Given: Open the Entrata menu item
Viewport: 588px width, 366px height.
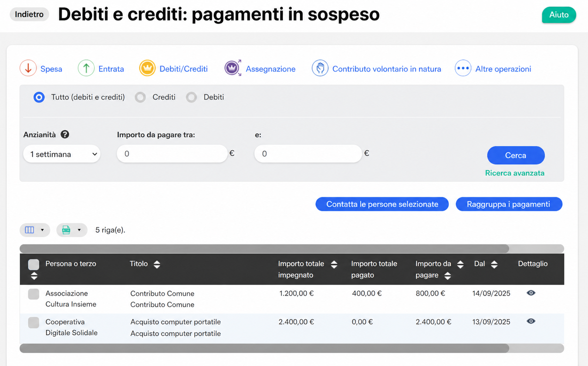Looking at the screenshot, I should point(111,69).
